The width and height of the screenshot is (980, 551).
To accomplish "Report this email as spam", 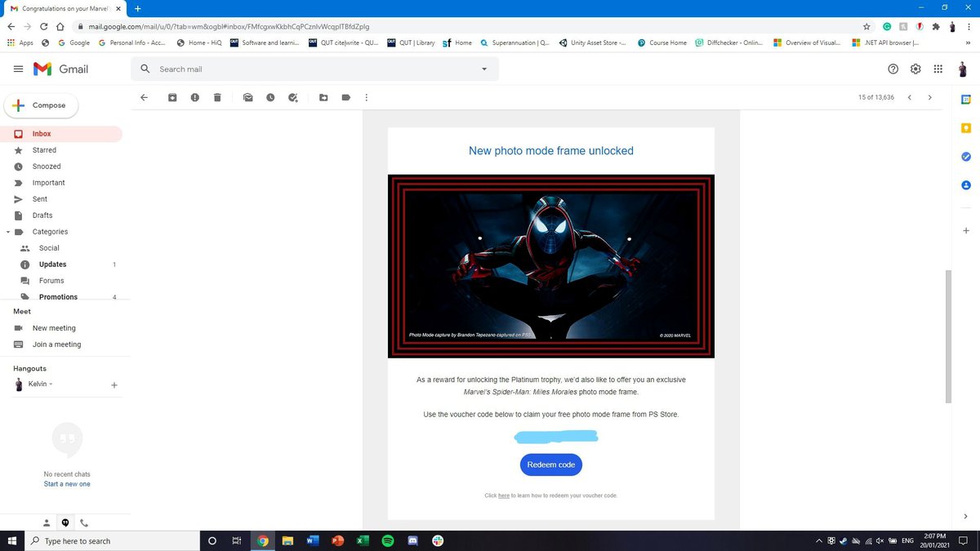I will (194, 98).
